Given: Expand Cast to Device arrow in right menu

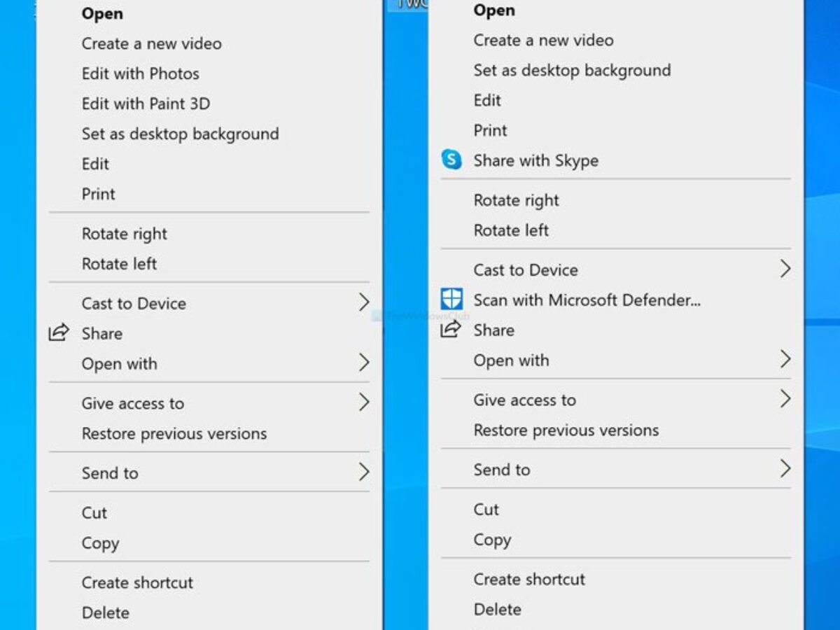Looking at the screenshot, I should coord(785,269).
